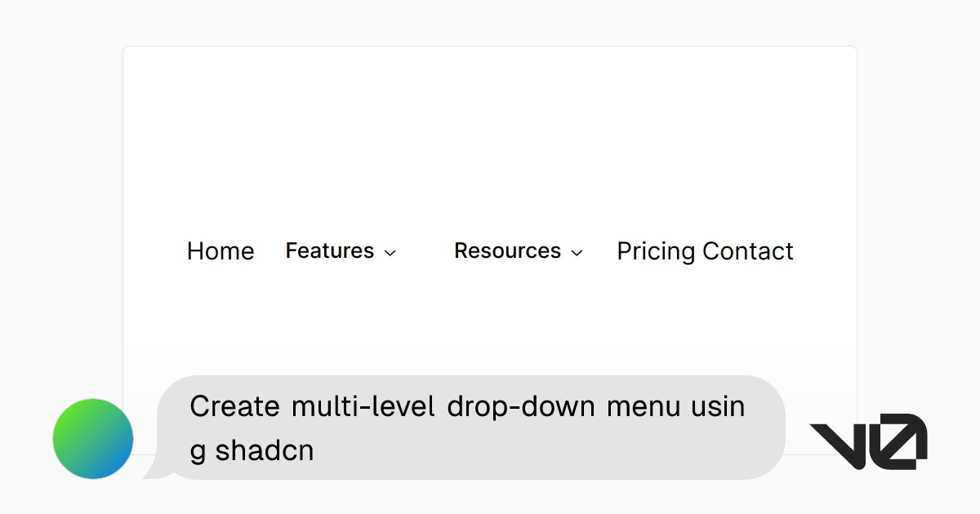Screen dimensions: 980x514
Task: Click the v0 logo icon
Action: tap(868, 440)
